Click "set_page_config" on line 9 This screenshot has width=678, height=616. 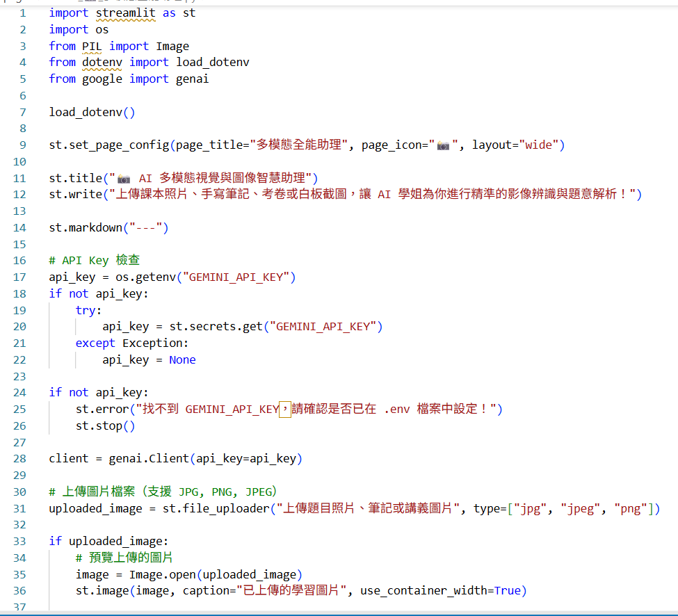119,145
